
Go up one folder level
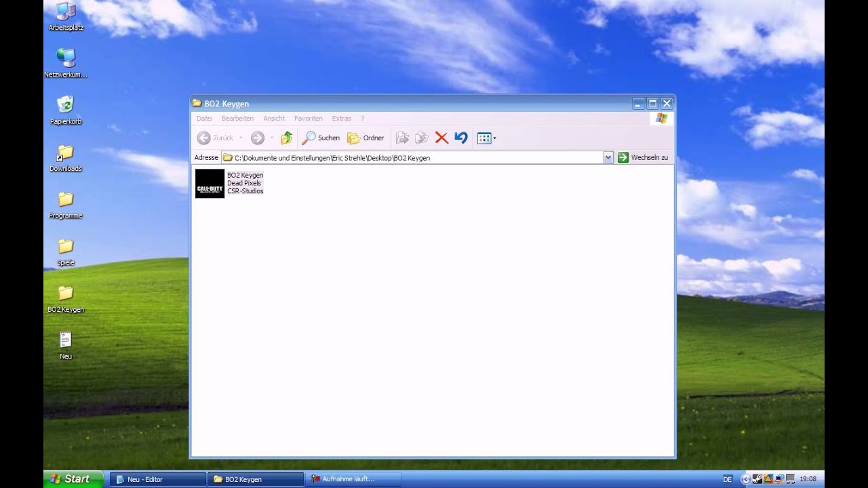(286, 138)
